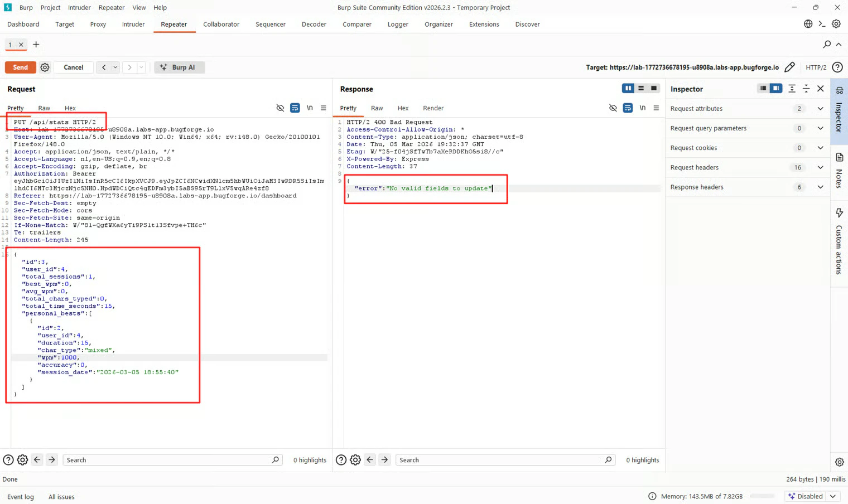This screenshot has width=848, height=504.
Task: Cancel the current request
Action: pos(74,67)
